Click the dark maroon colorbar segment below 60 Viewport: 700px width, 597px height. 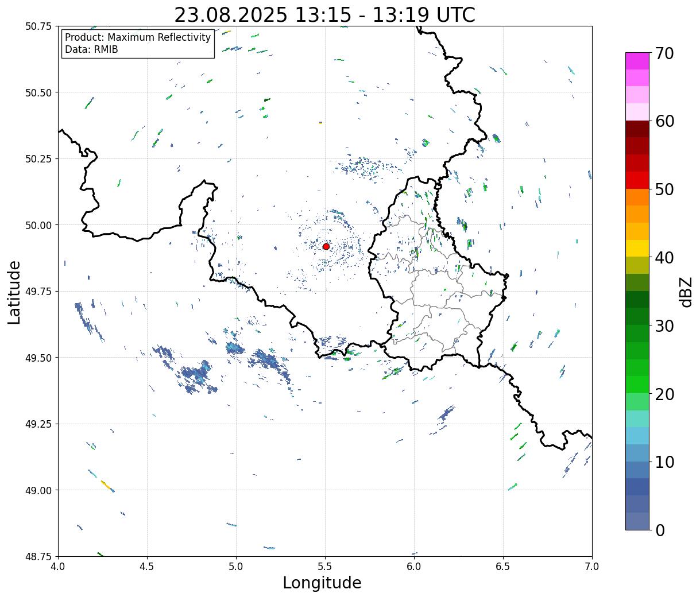click(637, 129)
